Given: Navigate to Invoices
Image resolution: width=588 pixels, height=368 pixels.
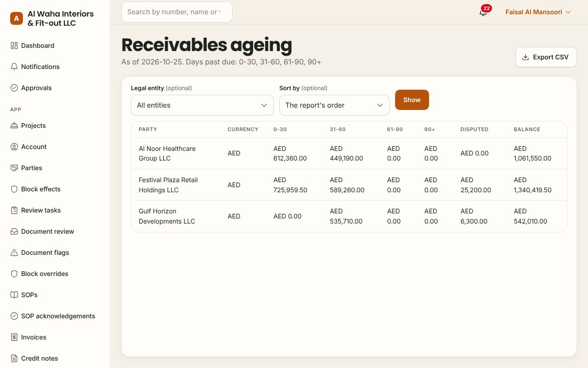Looking at the screenshot, I should click(34, 337).
